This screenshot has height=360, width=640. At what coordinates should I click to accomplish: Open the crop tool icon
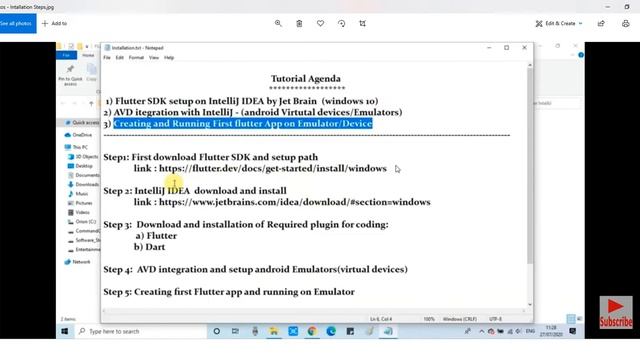362,23
